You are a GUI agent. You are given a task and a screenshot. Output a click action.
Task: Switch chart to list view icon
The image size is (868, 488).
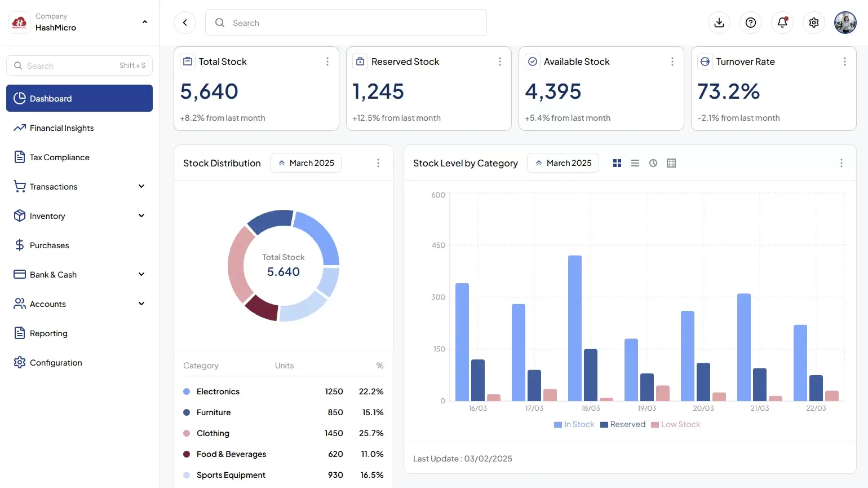[x=635, y=163]
